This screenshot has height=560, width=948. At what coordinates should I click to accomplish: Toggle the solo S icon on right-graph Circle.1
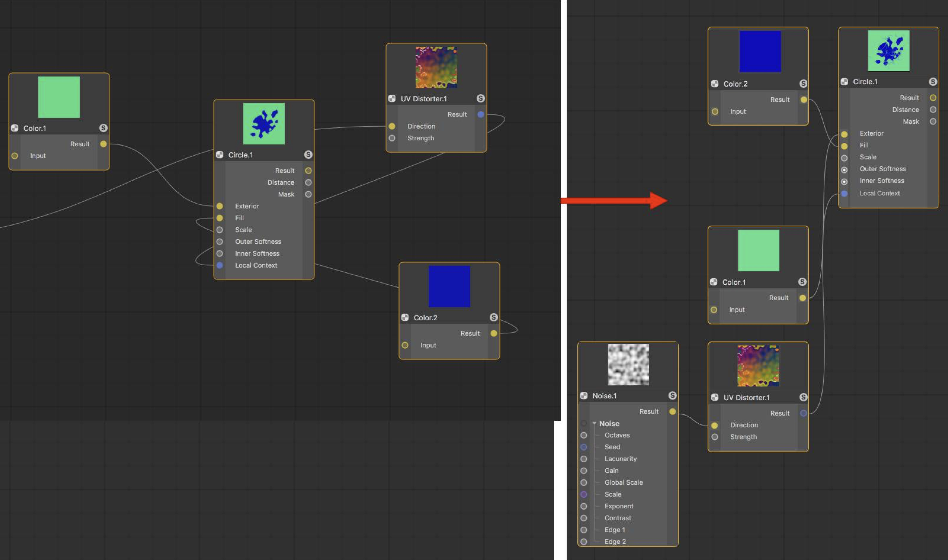click(x=933, y=82)
